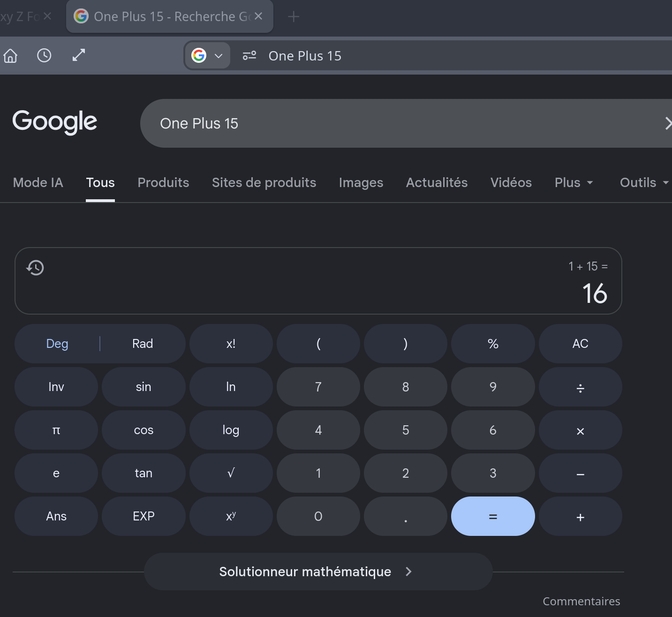Tap digit 2 on calculator
This screenshot has width=672, height=617.
click(405, 473)
